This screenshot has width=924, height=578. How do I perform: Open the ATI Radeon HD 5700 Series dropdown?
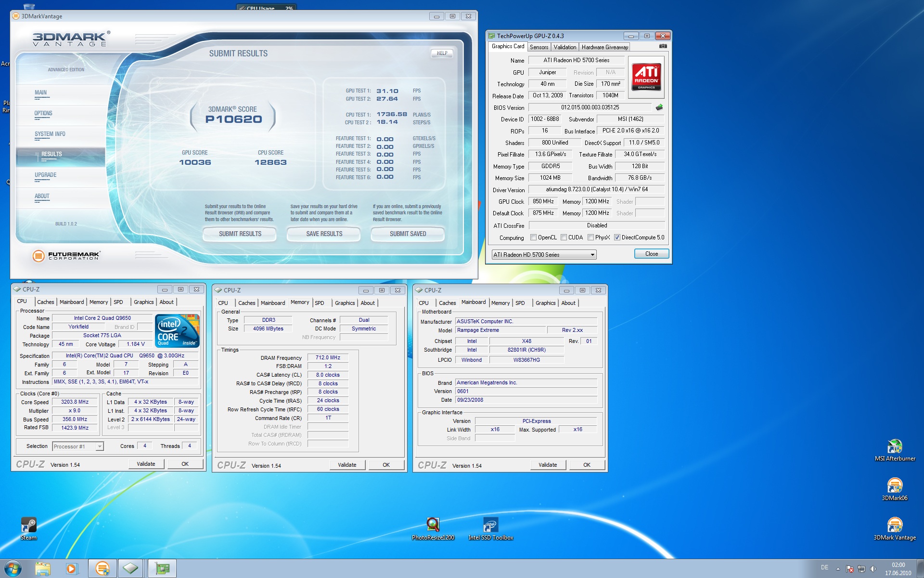[544, 254]
